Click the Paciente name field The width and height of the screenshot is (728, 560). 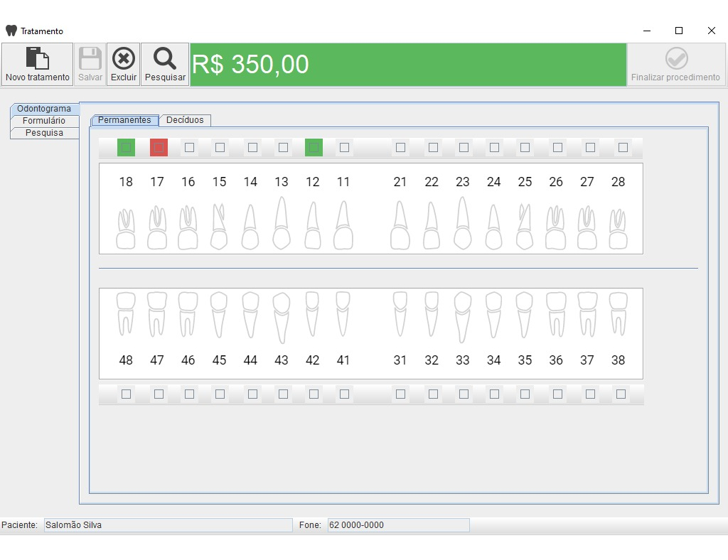(x=168, y=524)
